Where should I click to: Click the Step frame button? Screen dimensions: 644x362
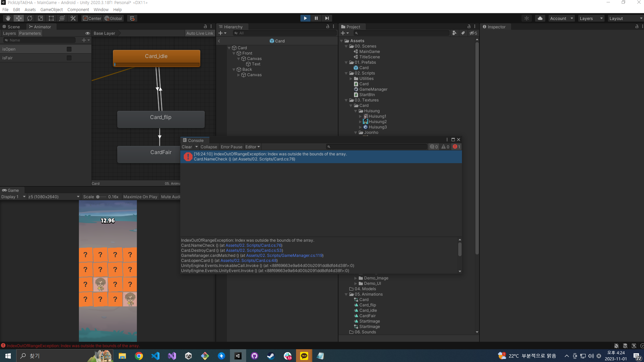327,18
